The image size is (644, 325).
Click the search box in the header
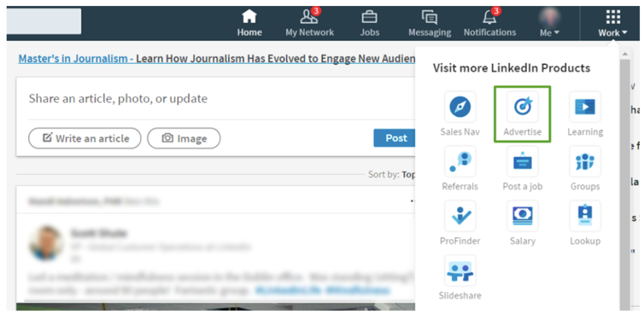pos(43,21)
